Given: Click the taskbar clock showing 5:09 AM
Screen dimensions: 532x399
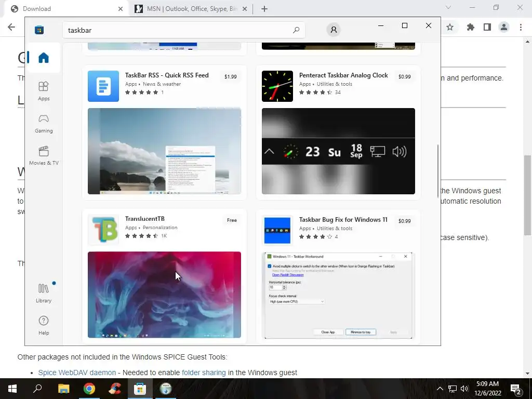Looking at the screenshot, I should (487, 389).
